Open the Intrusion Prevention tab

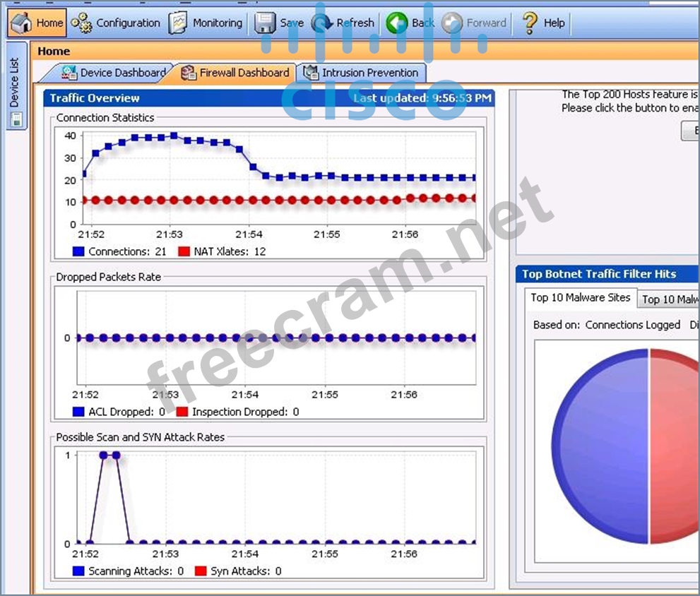(362, 73)
